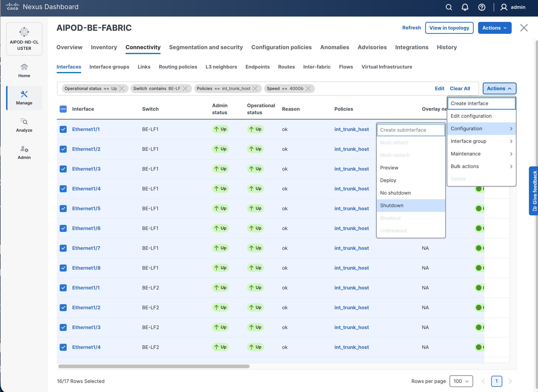Open the Admin section from the sidebar
Viewport: 538px width, 392px height.
[x=24, y=149]
